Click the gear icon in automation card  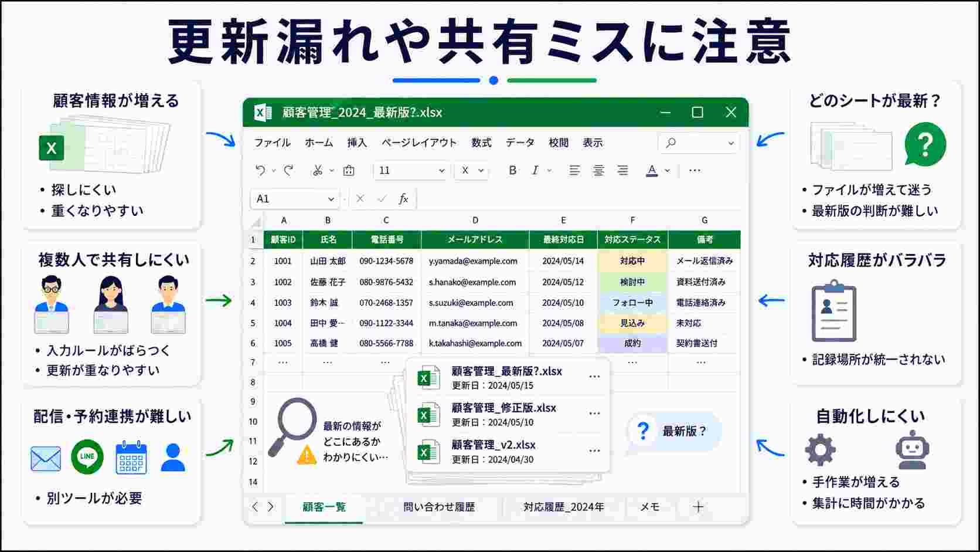tap(820, 450)
